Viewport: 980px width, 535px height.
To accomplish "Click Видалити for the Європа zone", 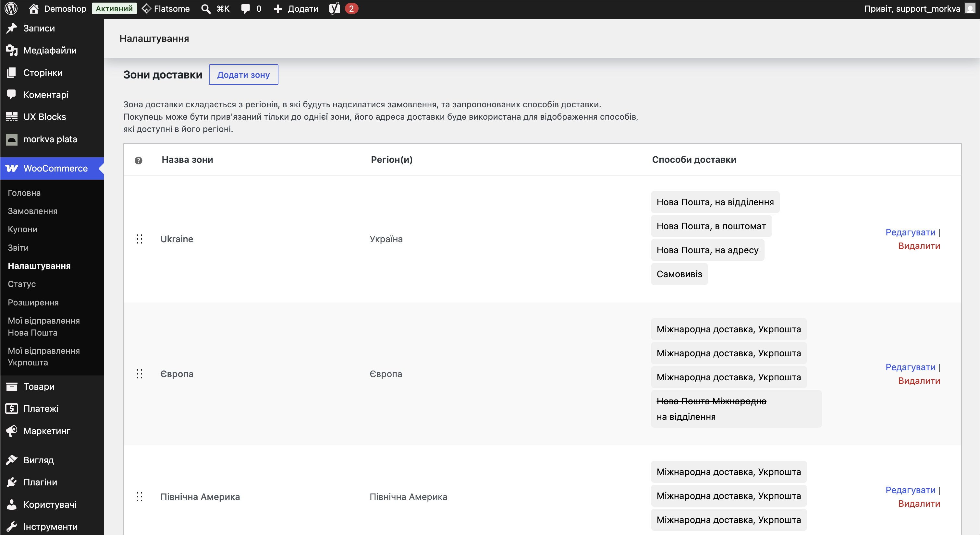I will pyautogui.click(x=919, y=381).
